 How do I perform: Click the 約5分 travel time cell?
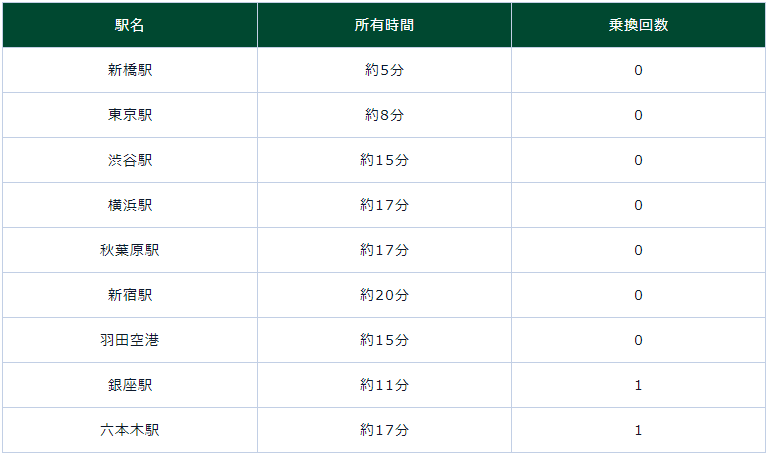coord(384,70)
